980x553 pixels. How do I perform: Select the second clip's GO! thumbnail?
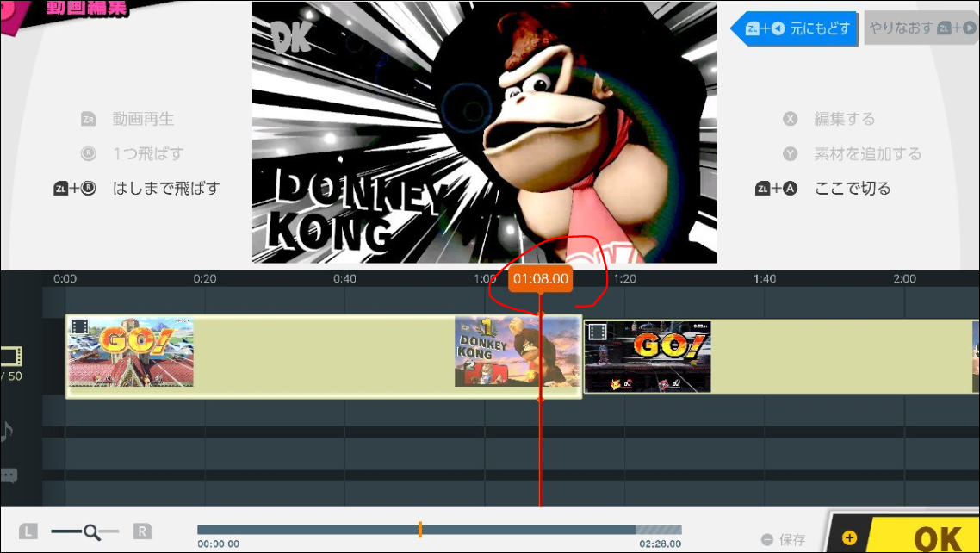pyautogui.click(x=648, y=357)
